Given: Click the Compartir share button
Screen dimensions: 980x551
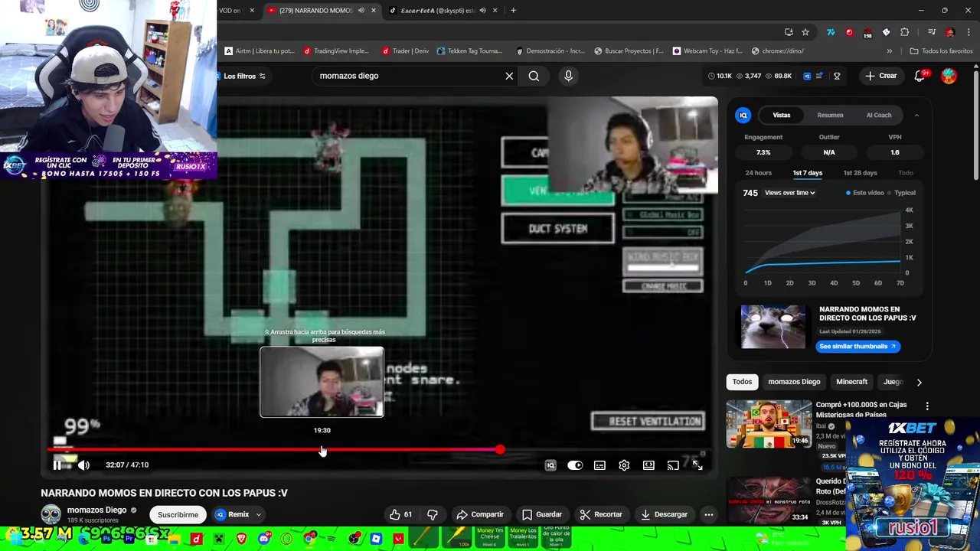Looking at the screenshot, I should point(480,514).
